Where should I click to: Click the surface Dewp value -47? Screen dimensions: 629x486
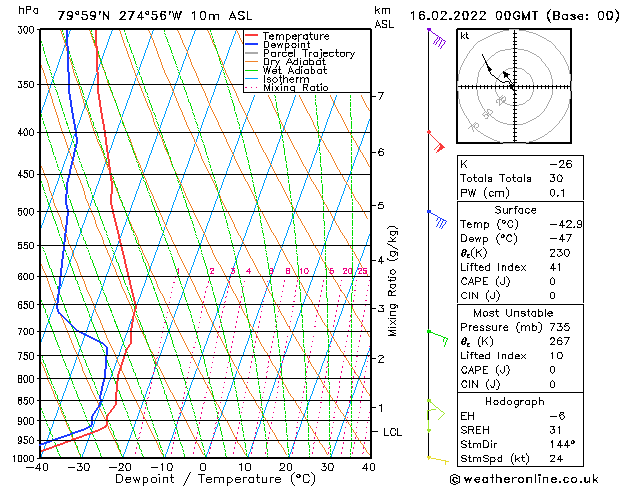click(x=561, y=238)
